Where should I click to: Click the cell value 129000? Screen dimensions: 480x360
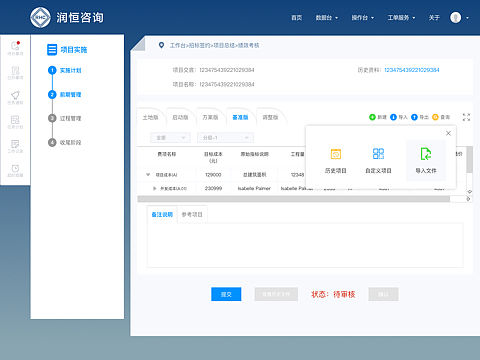click(x=213, y=175)
